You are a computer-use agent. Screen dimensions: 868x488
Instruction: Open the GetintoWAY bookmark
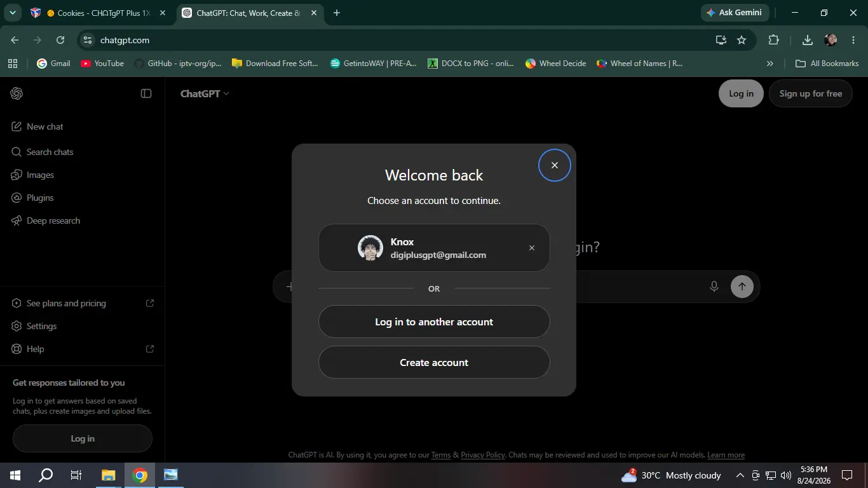(x=374, y=64)
